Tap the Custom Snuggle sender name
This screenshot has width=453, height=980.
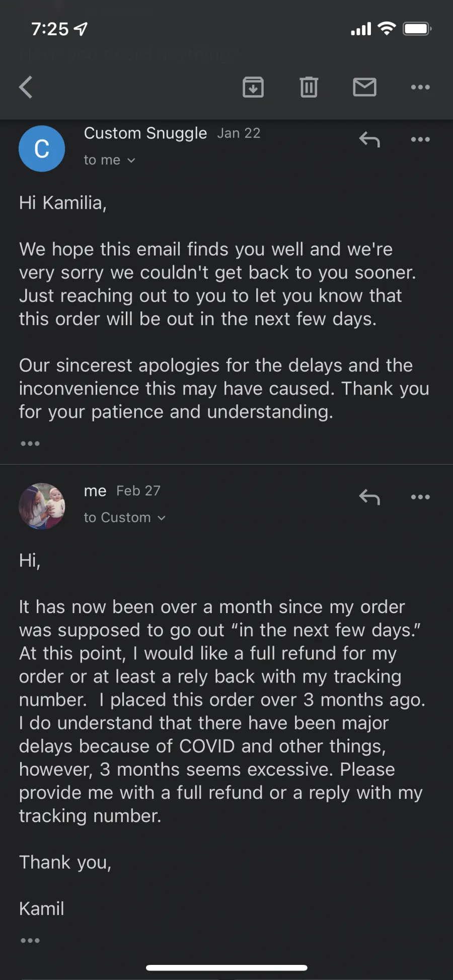(x=145, y=133)
